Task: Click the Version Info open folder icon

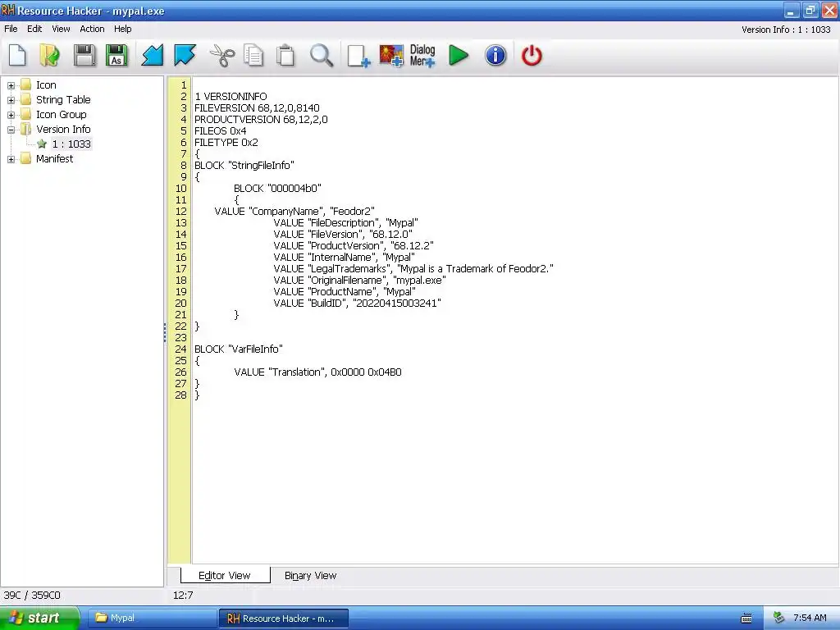Action: click(25, 129)
